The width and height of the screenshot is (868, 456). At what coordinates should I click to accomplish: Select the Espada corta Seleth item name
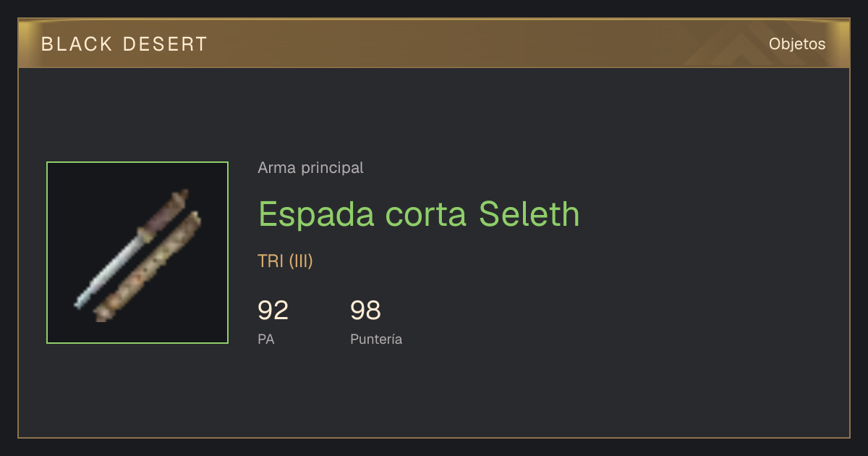[419, 214]
